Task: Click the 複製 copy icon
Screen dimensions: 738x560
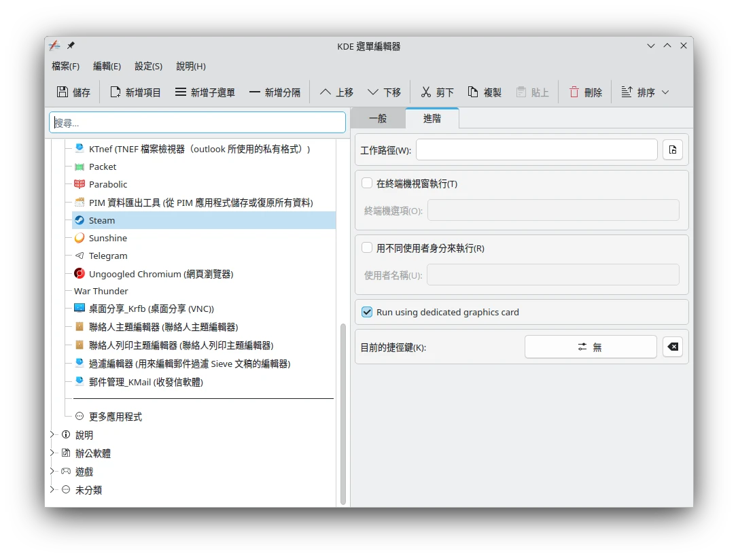Action: point(473,92)
